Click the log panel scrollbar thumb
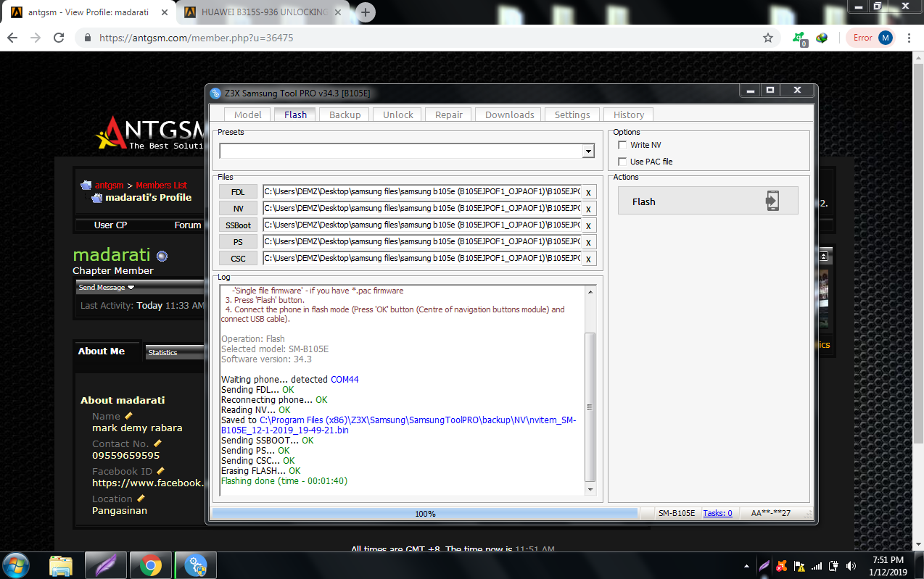Viewport: 924px width, 579px height. (590, 407)
